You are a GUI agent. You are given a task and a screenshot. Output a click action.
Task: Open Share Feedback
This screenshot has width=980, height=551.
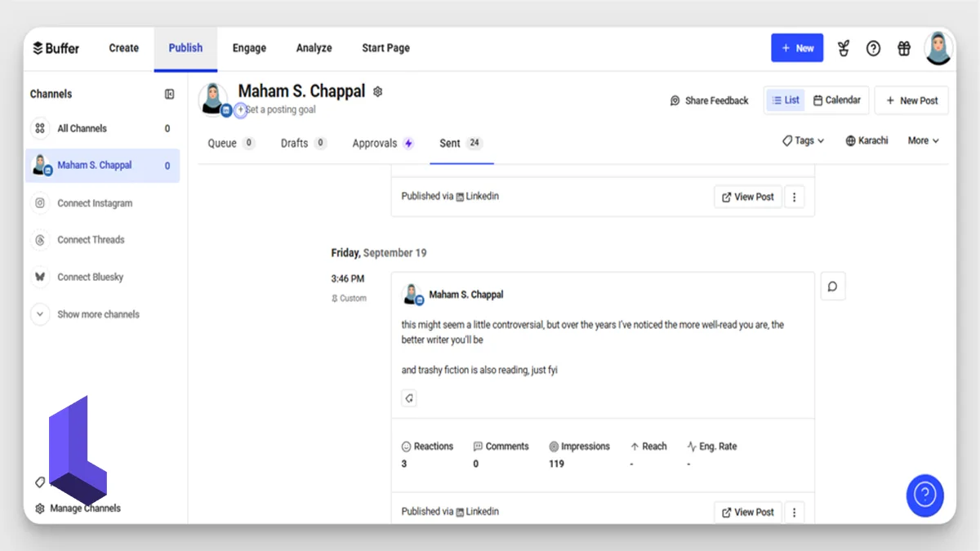click(x=709, y=100)
